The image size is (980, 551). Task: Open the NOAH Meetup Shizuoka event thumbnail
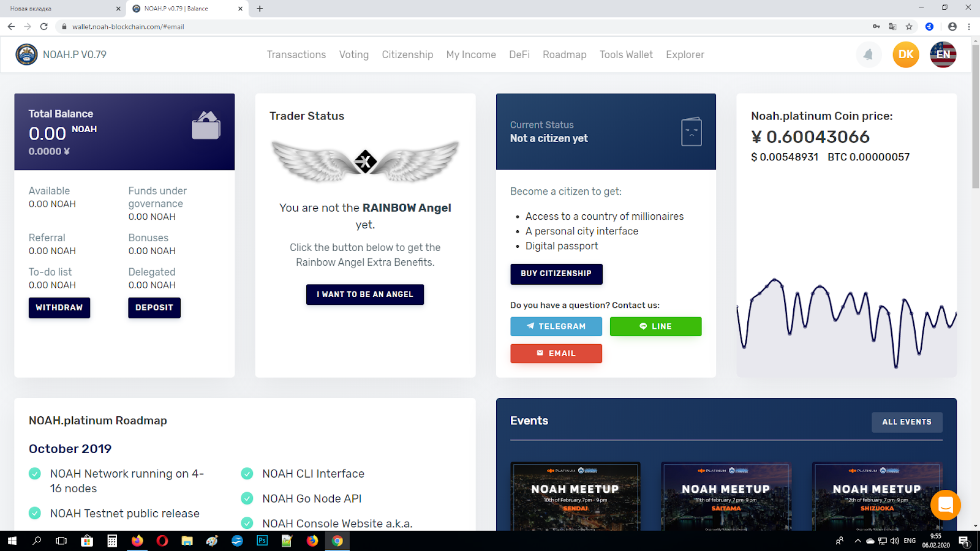tap(877, 497)
